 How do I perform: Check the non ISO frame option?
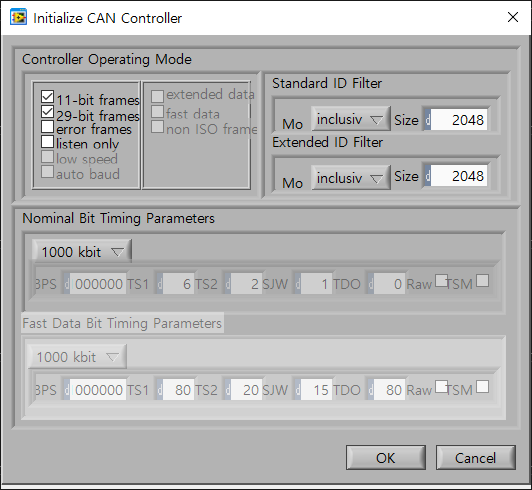[x=157, y=127]
